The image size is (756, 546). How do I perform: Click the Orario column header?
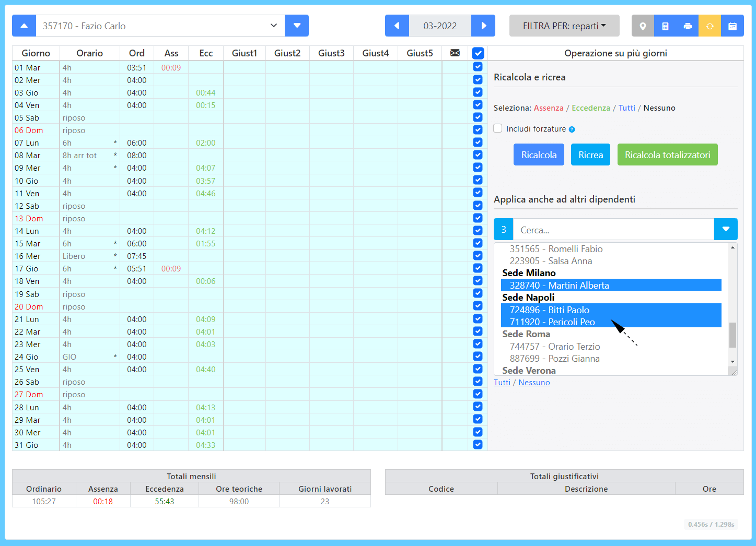coord(90,53)
